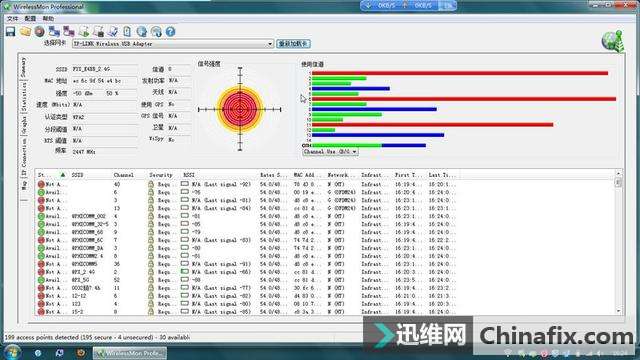This screenshot has height=360, width=640.
Task: Click the network list scrollbar down arrow
Action: point(618,311)
